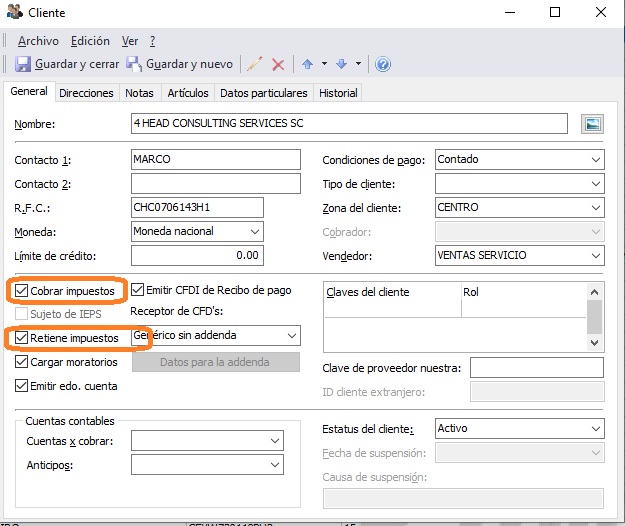
Task: Click scroll down arrow in Claves del cliente list
Action: (x=594, y=343)
